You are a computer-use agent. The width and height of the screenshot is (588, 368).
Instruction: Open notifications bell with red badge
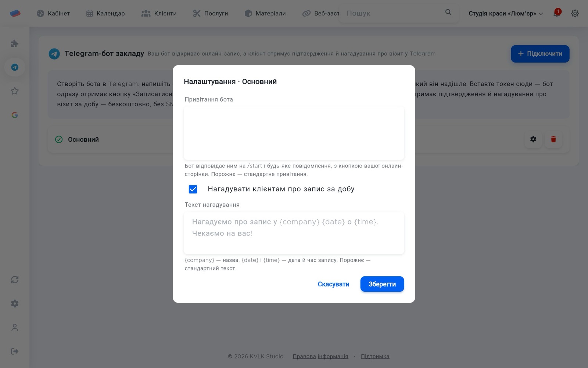[557, 13]
